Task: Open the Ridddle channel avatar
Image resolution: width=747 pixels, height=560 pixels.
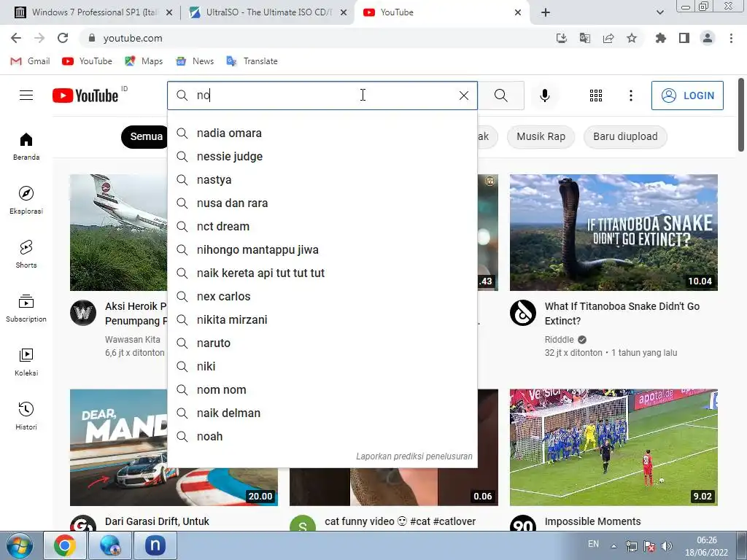Action: (522, 313)
